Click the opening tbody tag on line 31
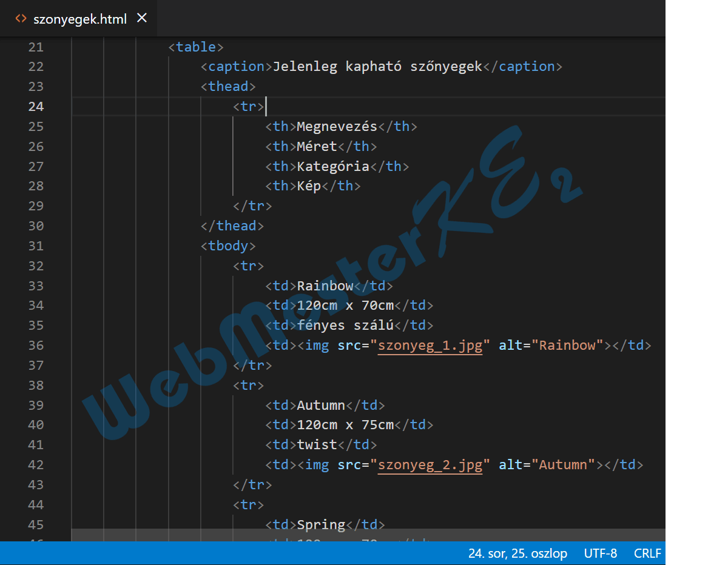 [x=228, y=246]
